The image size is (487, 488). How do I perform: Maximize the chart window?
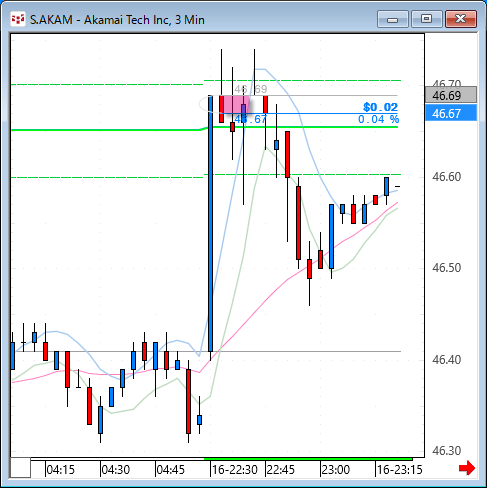coord(426,19)
